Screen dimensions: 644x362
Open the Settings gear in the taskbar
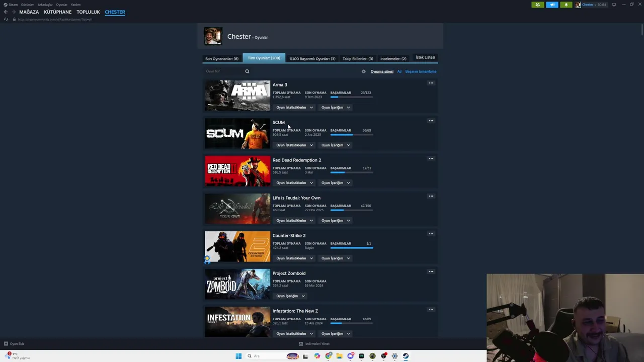[x=394, y=356]
